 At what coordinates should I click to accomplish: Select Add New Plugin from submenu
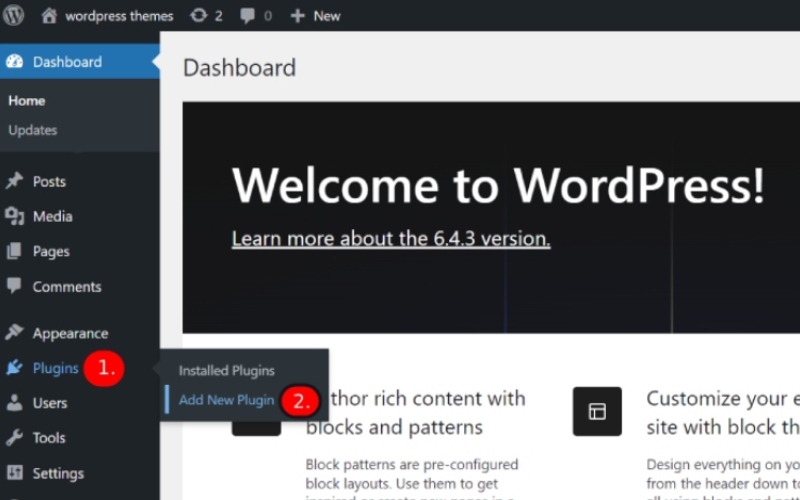[226, 400]
